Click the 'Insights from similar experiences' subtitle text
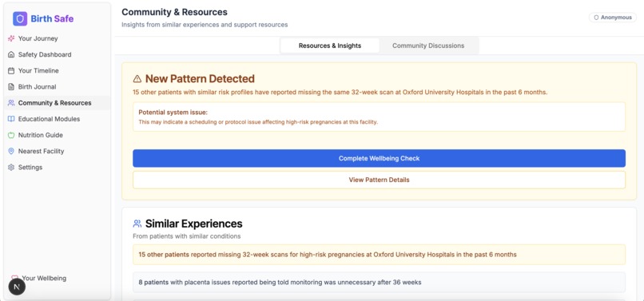 (x=205, y=25)
